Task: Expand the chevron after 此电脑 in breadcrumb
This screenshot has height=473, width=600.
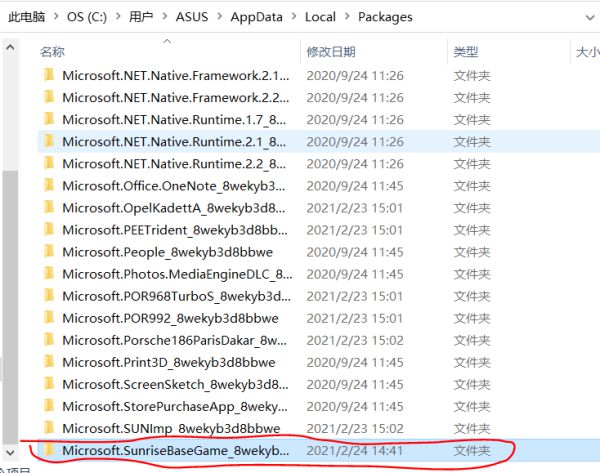Action: (x=55, y=17)
